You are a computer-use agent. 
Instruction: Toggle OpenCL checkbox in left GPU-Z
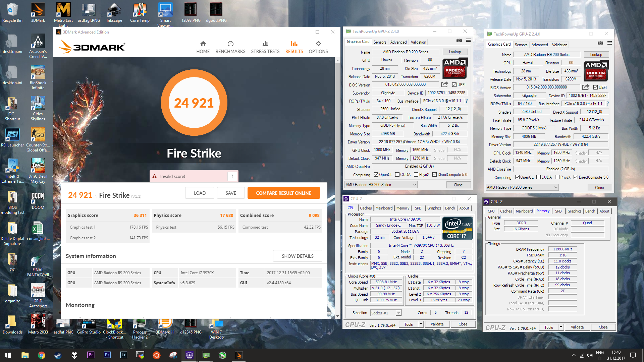(376, 175)
